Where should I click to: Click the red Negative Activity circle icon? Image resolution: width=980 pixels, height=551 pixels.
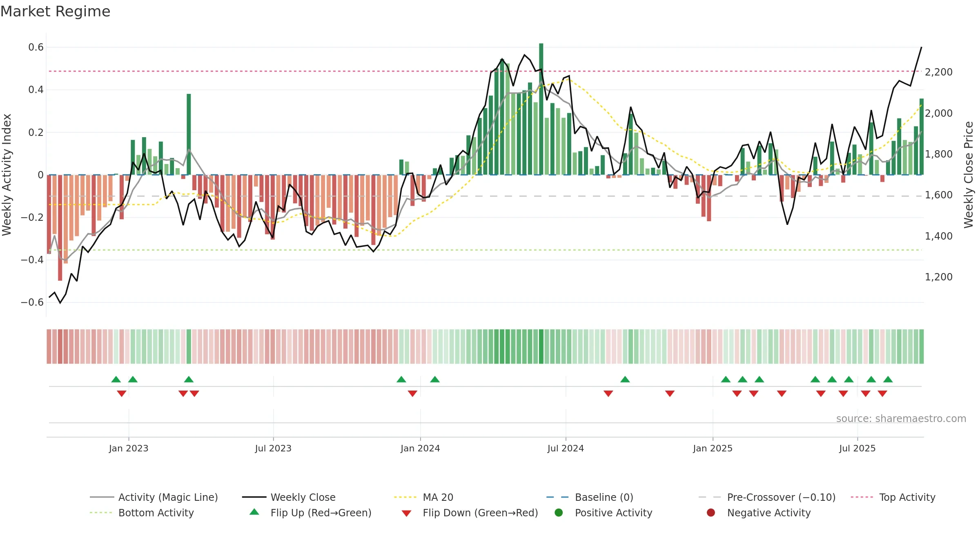click(x=711, y=513)
